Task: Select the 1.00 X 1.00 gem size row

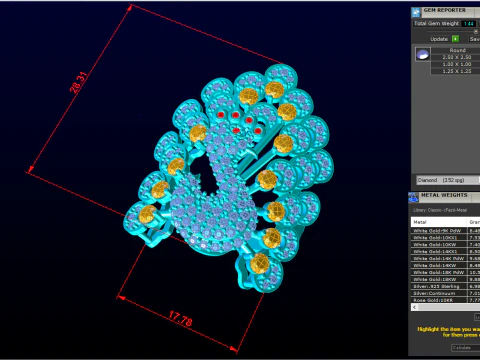Action: click(x=456, y=64)
